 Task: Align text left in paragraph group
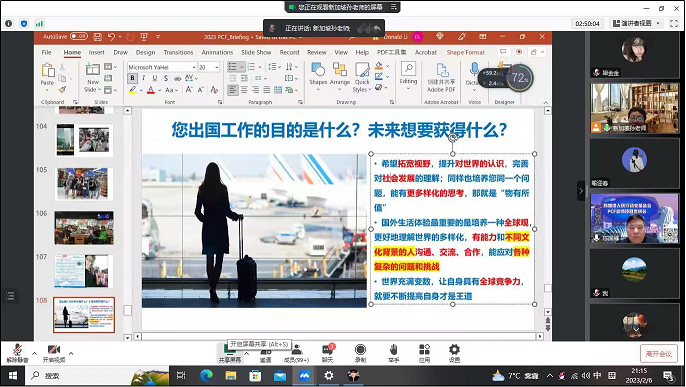233,90
